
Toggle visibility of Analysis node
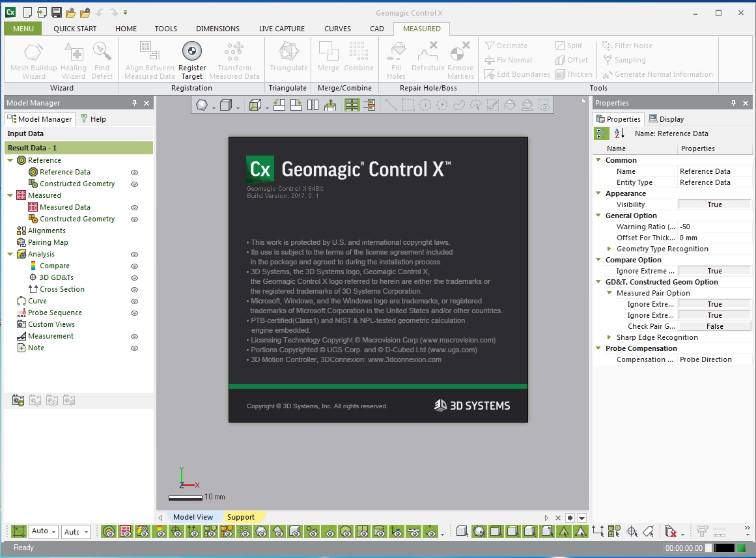[135, 254]
